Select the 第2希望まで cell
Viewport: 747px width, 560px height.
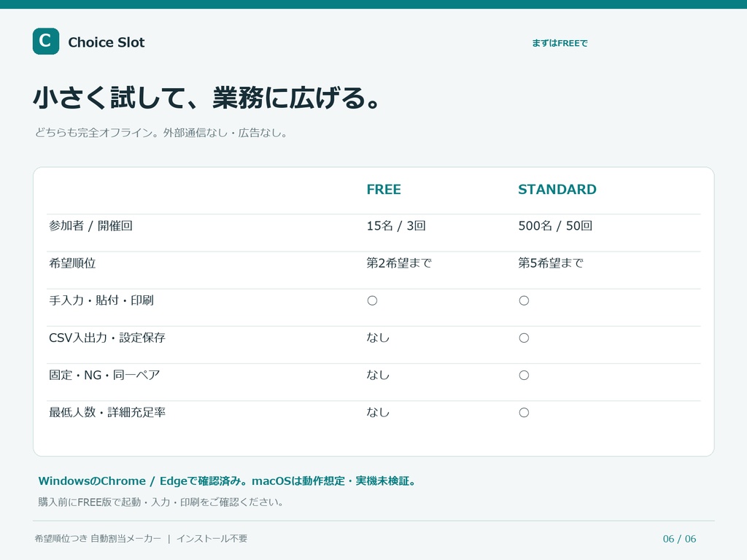399,262
